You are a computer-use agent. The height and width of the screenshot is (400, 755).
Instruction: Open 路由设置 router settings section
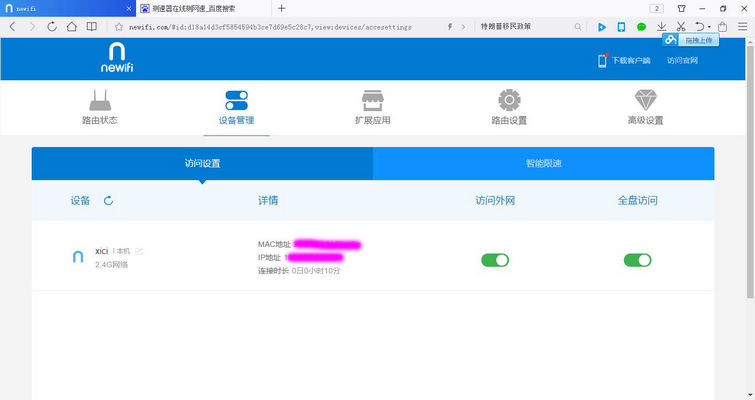point(509,107)
